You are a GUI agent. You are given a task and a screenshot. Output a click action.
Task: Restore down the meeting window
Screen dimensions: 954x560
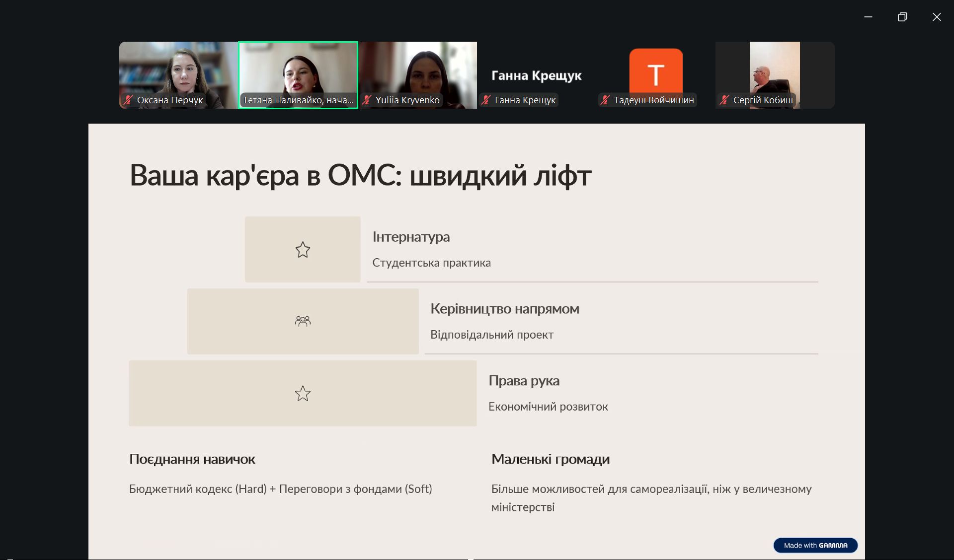coord(902,17)
